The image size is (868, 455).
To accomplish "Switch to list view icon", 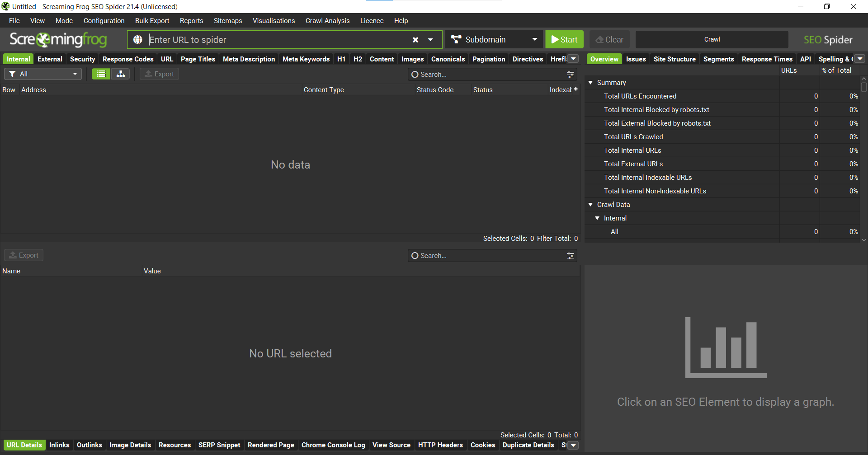I will click(x=101, y=74).
